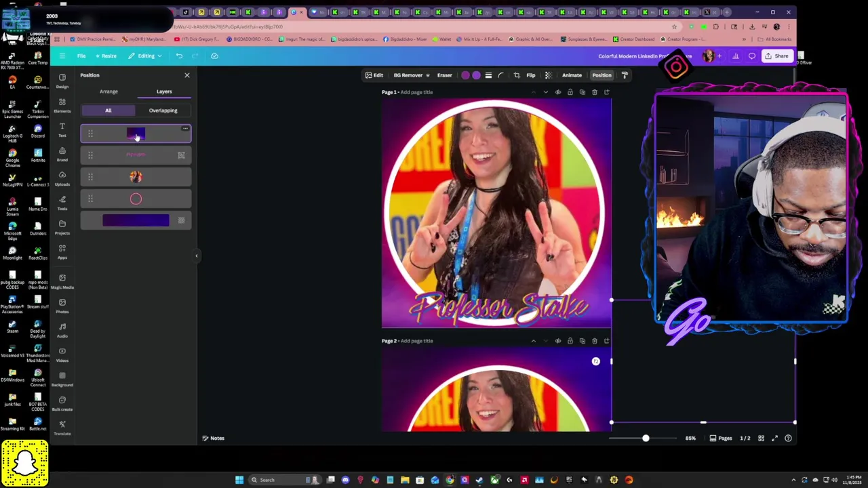This screenshot has width=868, height=488.
Task: Select the purple gradient image layer
Action: (136, 134)
